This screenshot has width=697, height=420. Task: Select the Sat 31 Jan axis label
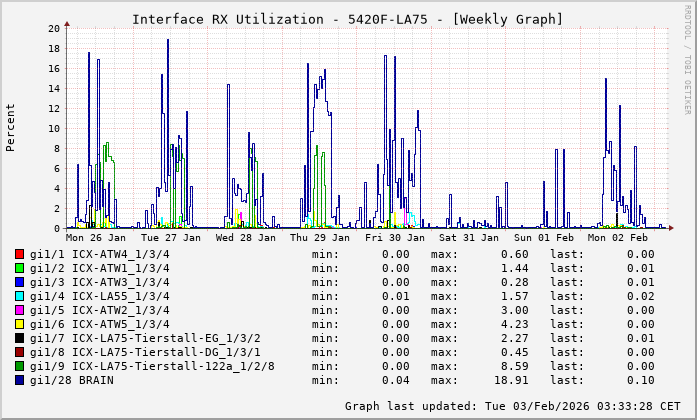[x=469, y=238]
